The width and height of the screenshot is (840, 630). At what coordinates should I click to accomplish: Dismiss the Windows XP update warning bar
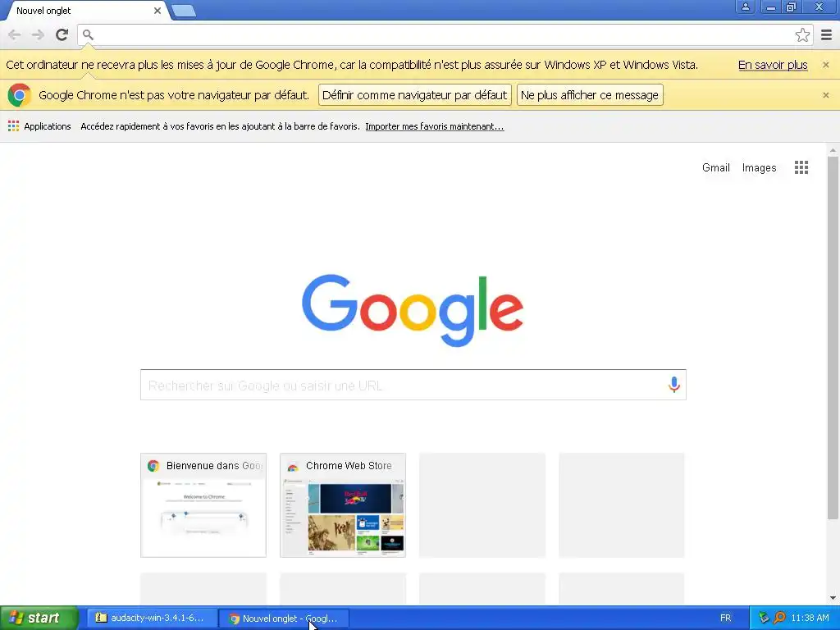coord(825,65)
